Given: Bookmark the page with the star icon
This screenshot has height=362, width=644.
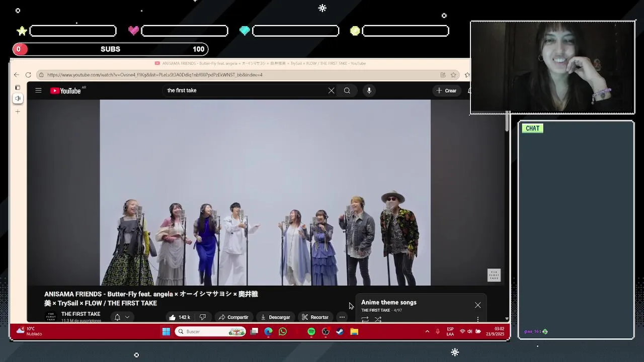Looking at the screenshot, I should [x=453, y=75].
